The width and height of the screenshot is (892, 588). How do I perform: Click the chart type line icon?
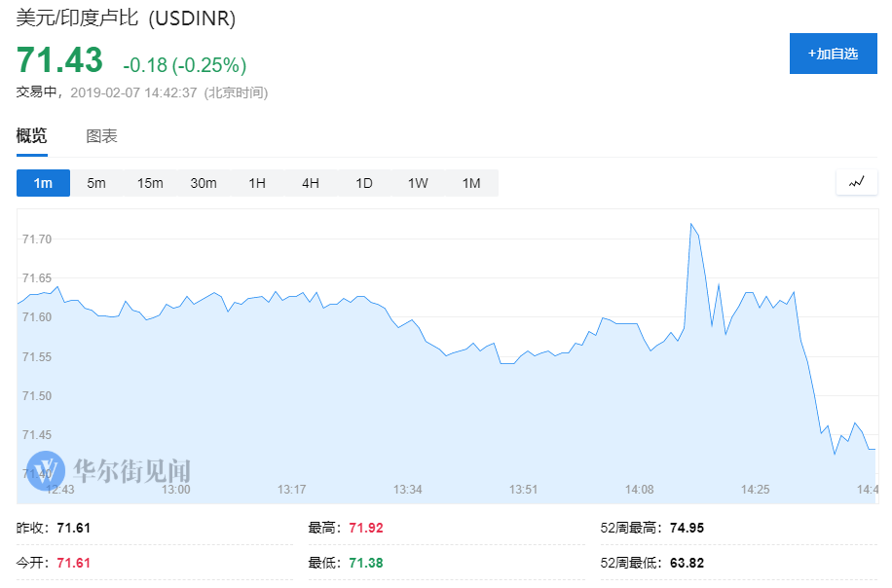click(x=856, y=182)
